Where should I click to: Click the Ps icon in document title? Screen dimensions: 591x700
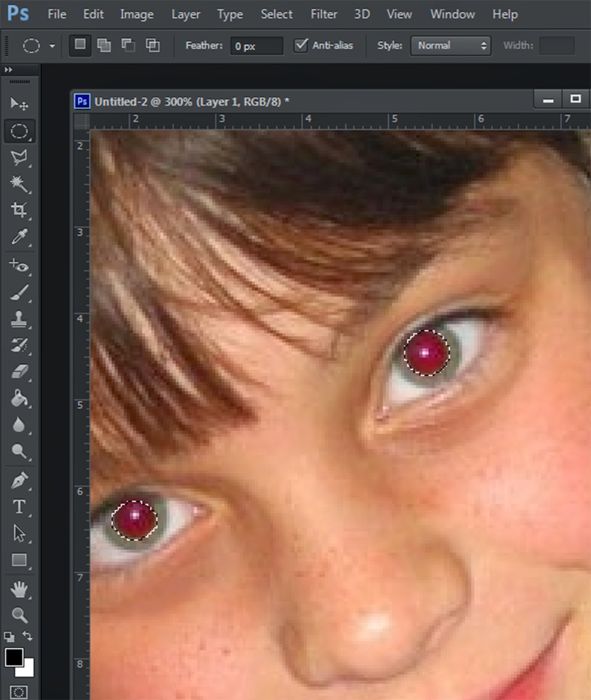point(82,101)
